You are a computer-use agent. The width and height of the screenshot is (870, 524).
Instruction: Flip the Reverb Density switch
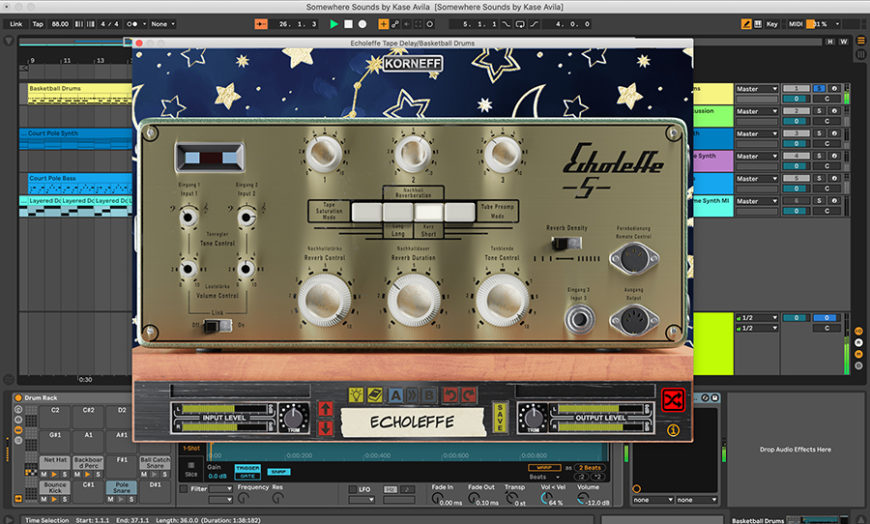coord(566,243)
